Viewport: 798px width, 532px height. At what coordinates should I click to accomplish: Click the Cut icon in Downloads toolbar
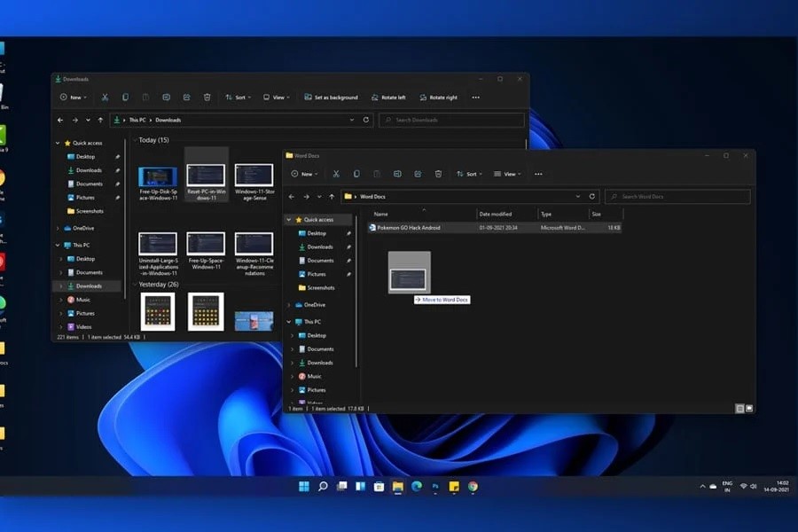(x=105, y=98)
